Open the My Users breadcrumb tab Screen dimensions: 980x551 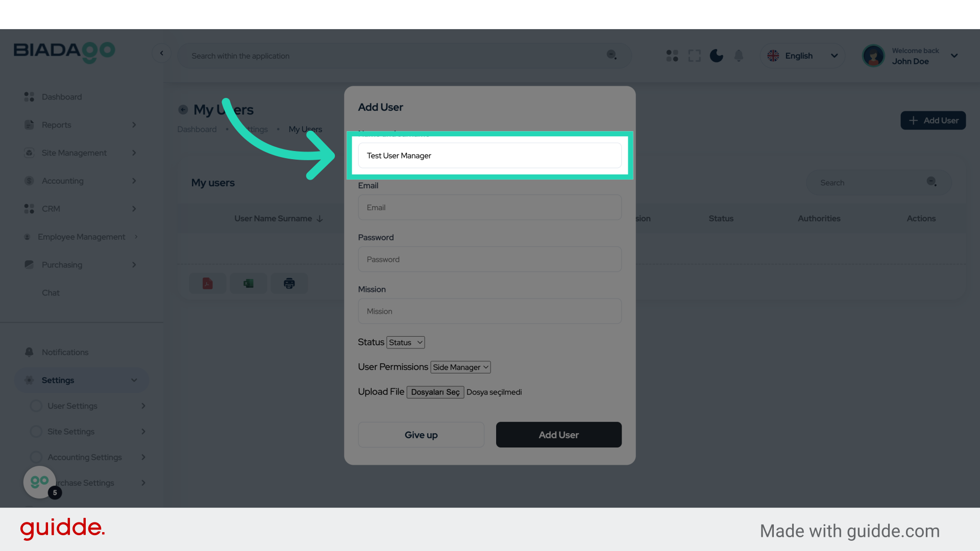pos(305,129)
